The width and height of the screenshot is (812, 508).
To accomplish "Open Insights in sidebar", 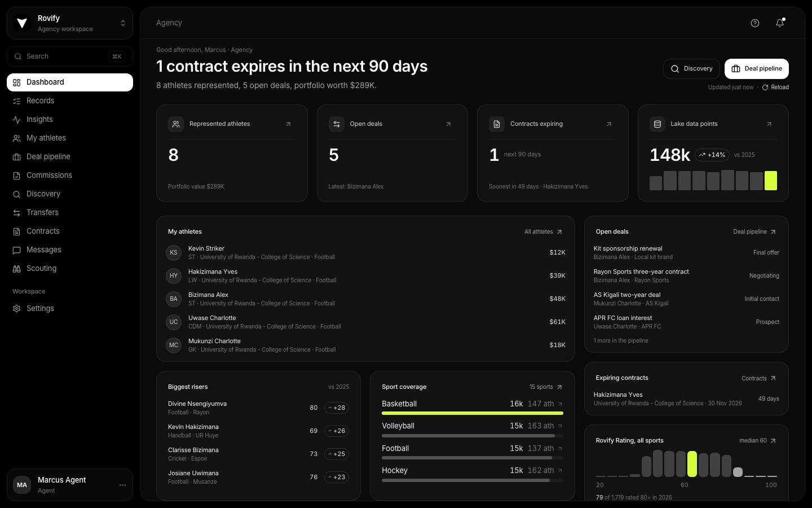I will click(70, 120).
